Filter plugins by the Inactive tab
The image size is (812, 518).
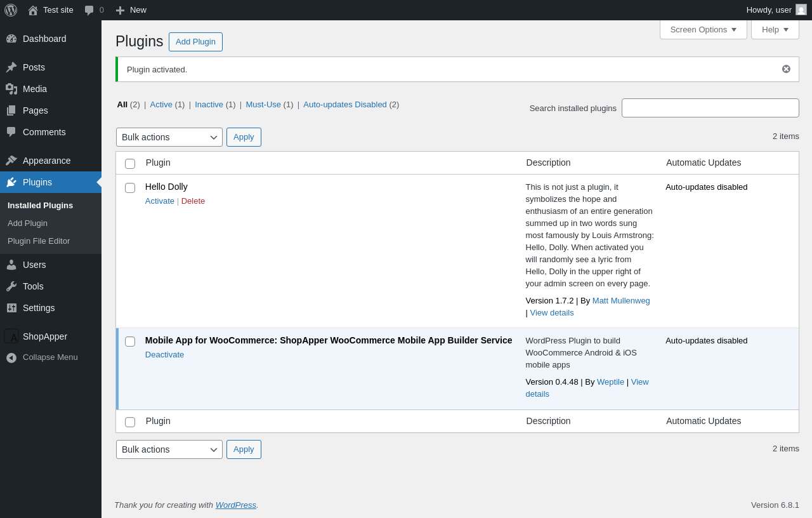click(x=209, y=105)
